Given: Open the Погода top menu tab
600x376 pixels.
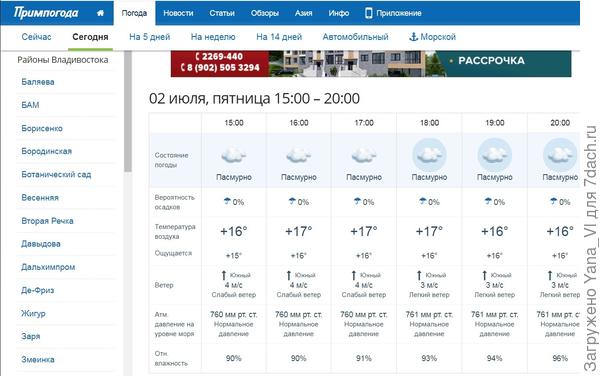Looking at the screenshot, I should pyautogui.click(x=134, y=13).
